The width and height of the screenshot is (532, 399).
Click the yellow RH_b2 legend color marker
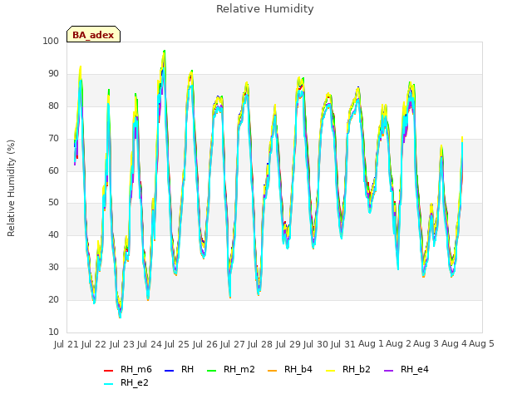coord(330,371)
